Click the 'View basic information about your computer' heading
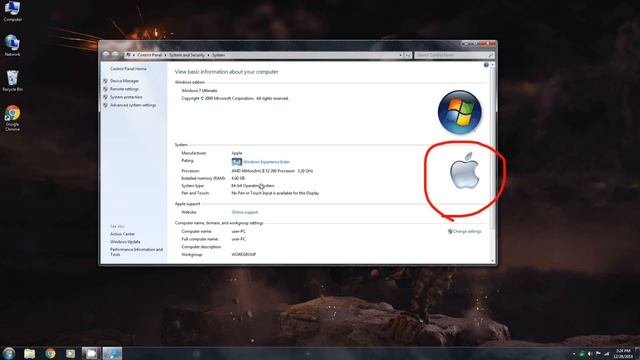 tap(227, 72)
